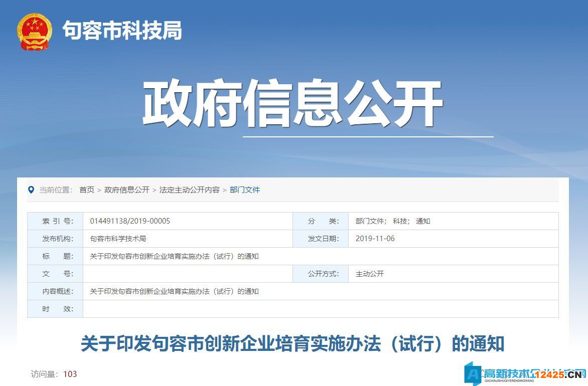Click the 访问量 label
Screen dimensions: 588x386
[45, 374]
